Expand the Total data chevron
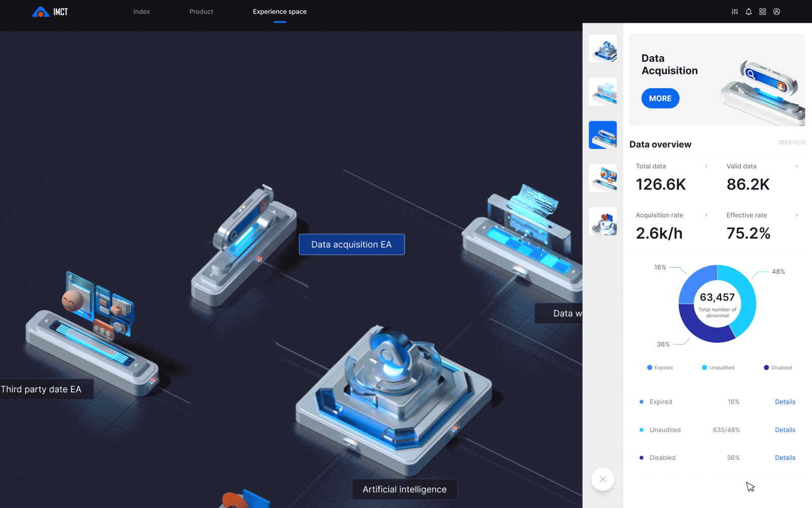This screenshot has height=508, width=812. (x=706, y=166)
